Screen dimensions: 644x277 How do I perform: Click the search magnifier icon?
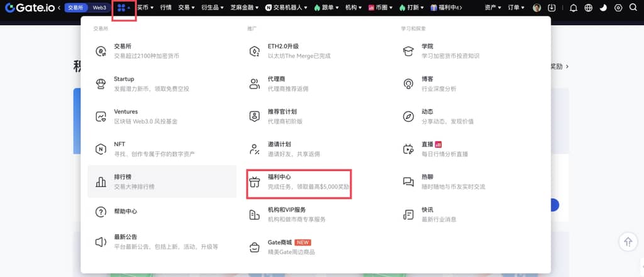point(633,8)
